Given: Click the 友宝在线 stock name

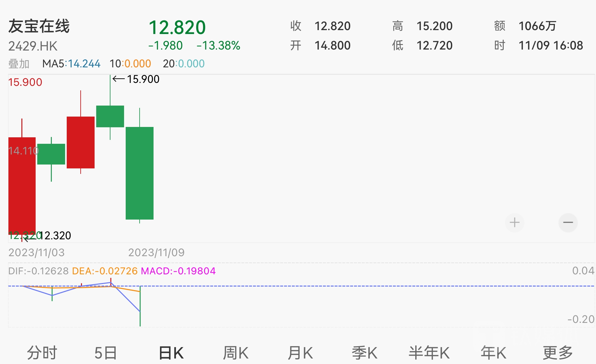Looking at the screenshot, I should 39,26.
